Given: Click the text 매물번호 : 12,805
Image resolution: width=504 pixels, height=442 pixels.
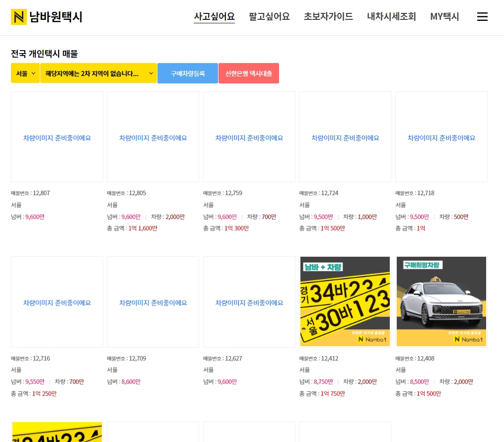Looking at the screenshot, I should click(x=126, y=193).
